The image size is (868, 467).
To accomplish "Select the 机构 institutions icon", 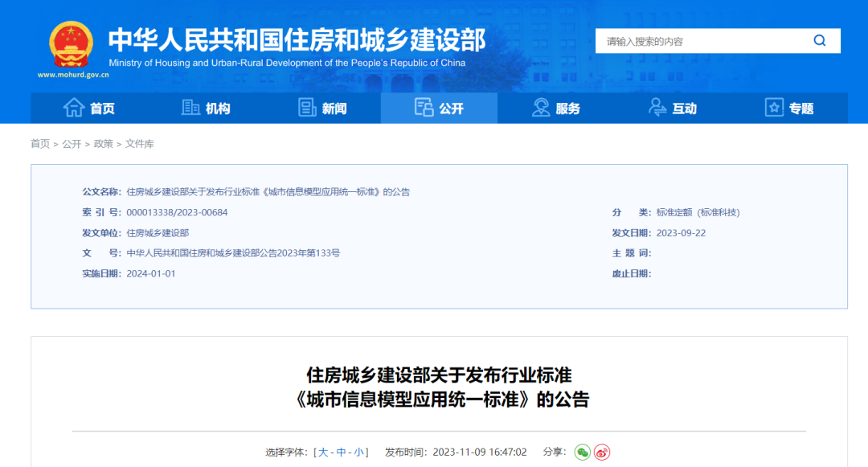I will pyautogui.click(x=190, y=108).
